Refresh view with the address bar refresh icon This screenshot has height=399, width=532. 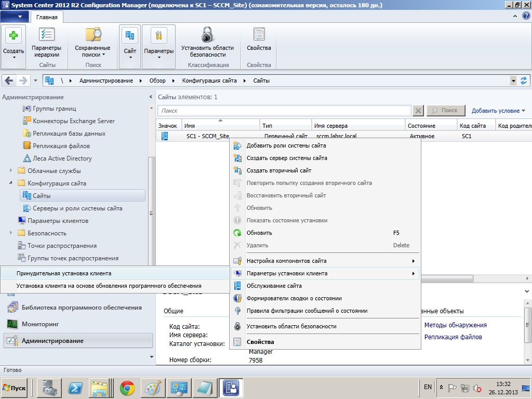(x=524, y=81)
